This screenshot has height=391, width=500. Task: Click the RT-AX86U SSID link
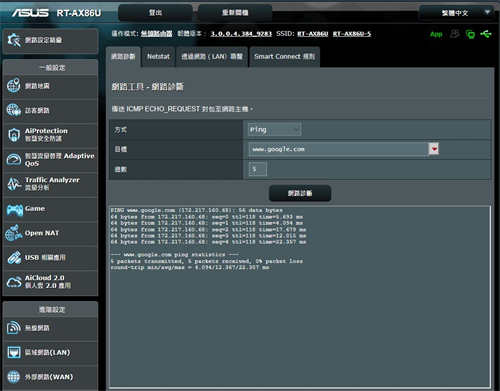coord(313,34)
